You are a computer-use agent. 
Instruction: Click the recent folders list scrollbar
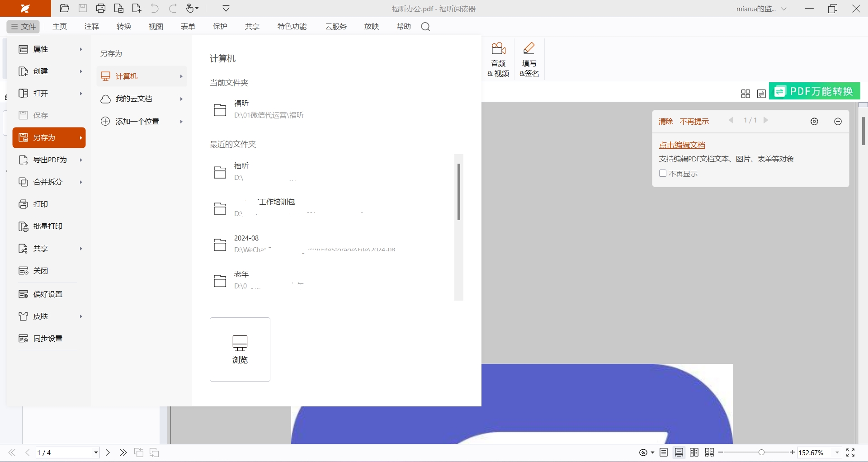pyautogui.click(x=458, y=192)
